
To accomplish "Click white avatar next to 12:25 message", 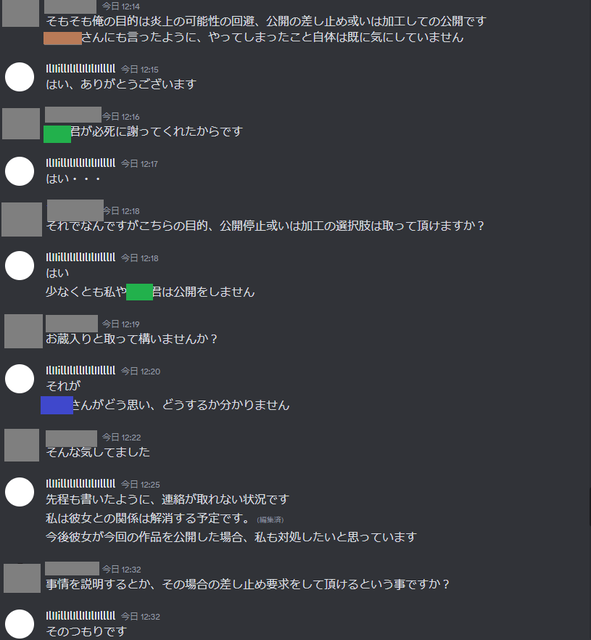I will [x=20, y=492].
